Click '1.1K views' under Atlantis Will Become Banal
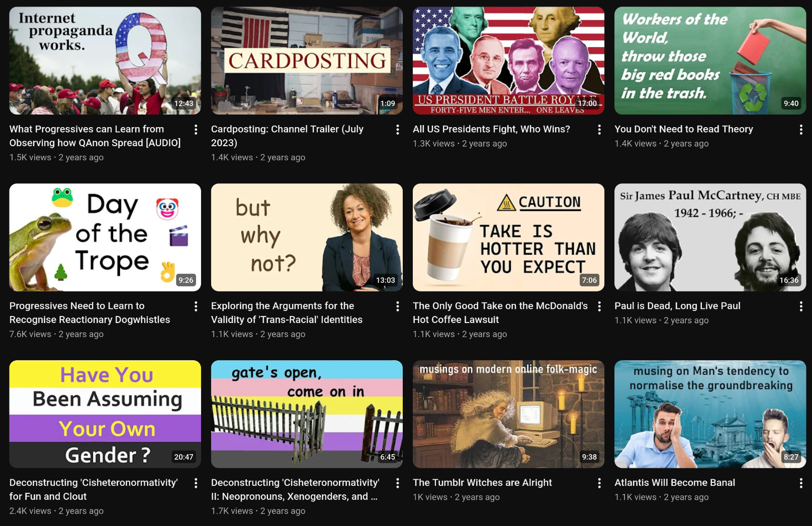This screenshot has width=812, height=526. point(635,497)
